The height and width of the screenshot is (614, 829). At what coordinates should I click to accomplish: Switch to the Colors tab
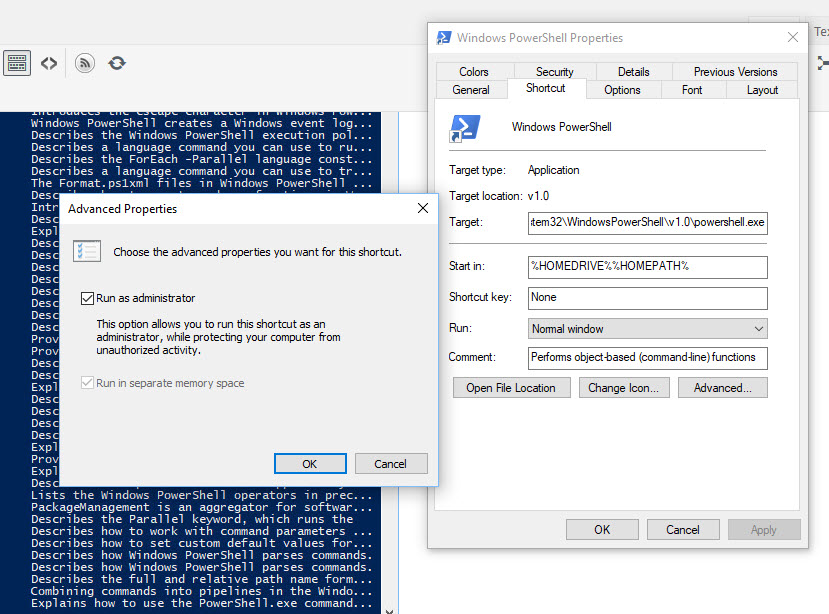point(474,71)
